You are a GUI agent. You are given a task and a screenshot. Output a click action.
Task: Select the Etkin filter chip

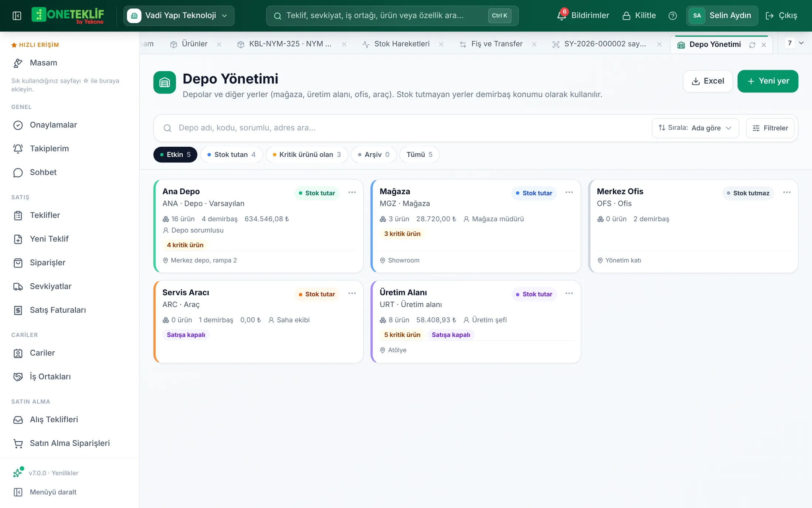(x=175, y=154)
